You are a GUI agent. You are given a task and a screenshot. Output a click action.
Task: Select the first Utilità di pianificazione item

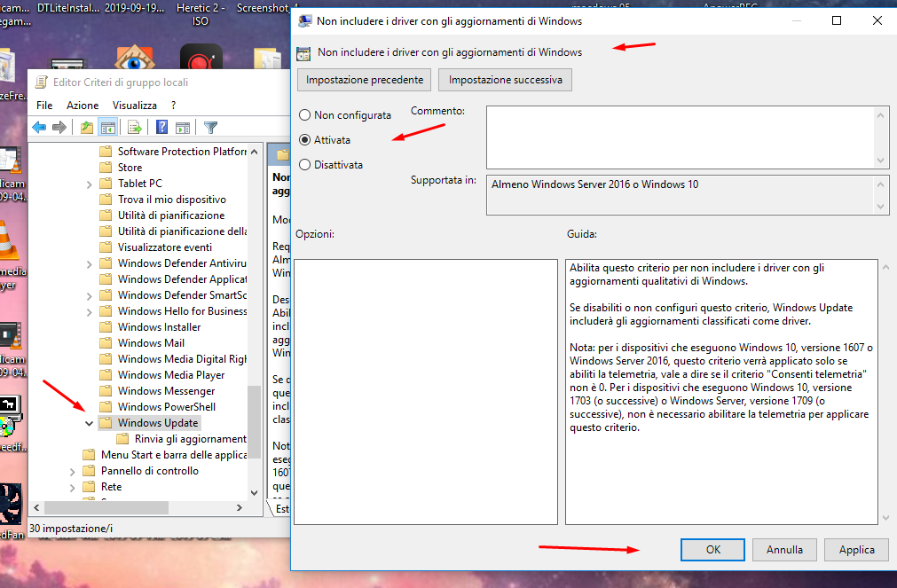171,216
